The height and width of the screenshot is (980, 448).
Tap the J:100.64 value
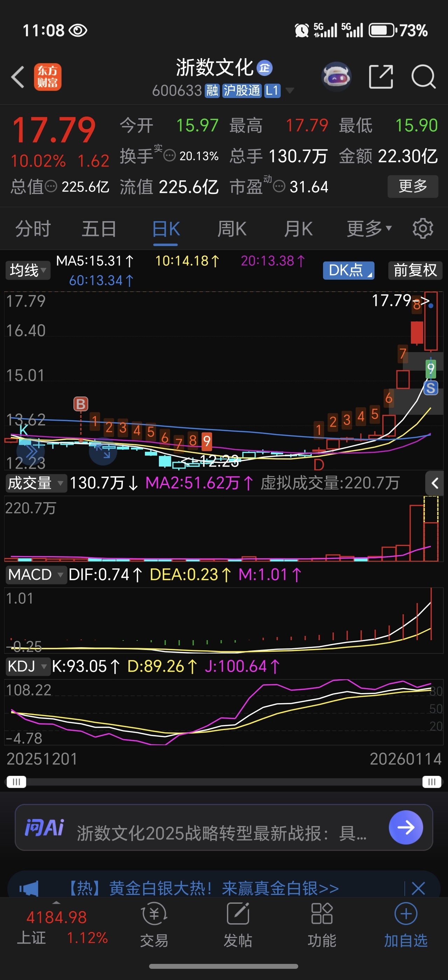coord(242,666)
